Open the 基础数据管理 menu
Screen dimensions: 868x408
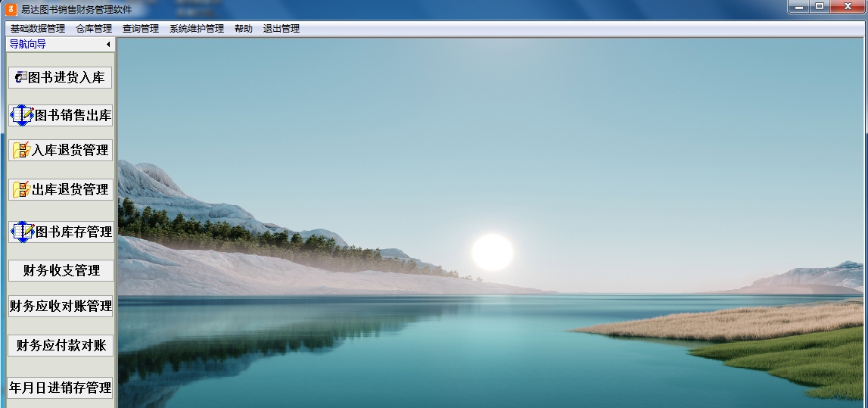click(x=38, y=28)
